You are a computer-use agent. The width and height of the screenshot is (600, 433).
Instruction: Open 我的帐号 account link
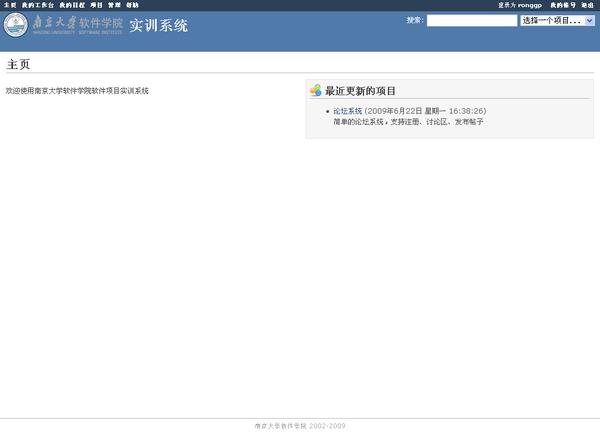[x=563, y=5]
